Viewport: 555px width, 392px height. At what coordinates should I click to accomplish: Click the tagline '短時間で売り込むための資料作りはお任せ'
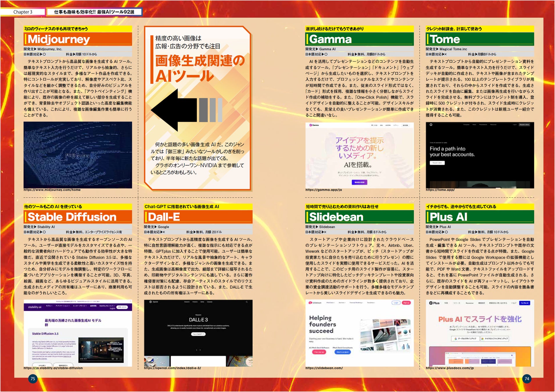pos(342,207)
